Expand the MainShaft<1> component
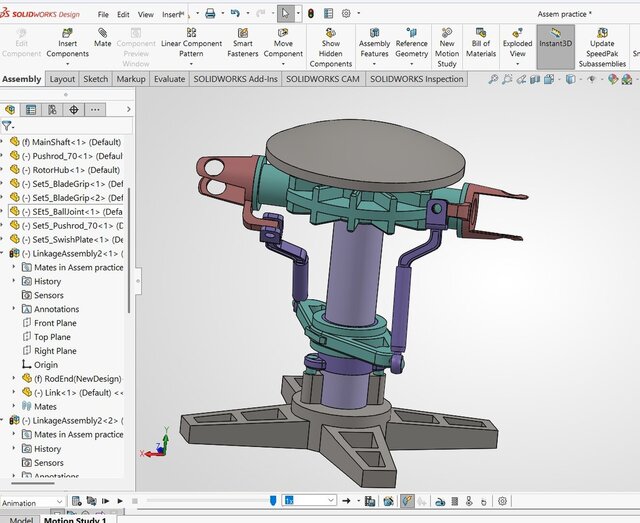 tap(2, 142)
